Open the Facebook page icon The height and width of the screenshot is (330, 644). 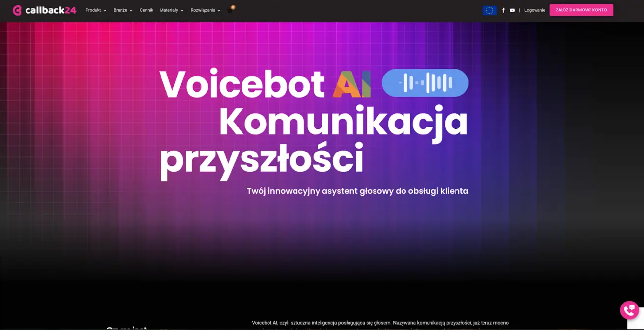pos(503,10)
